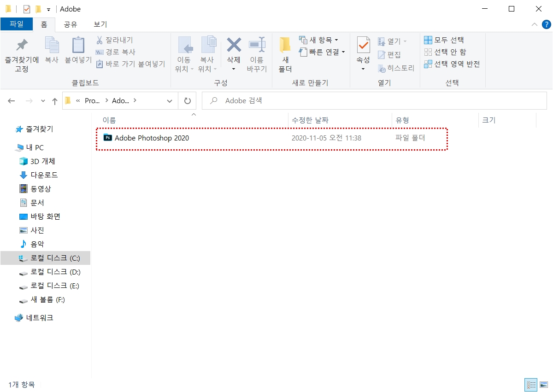This screenshot has height=392, width=553.
Task: Click the 삭제 (Delete) X icon
Action: click(234, 45)
